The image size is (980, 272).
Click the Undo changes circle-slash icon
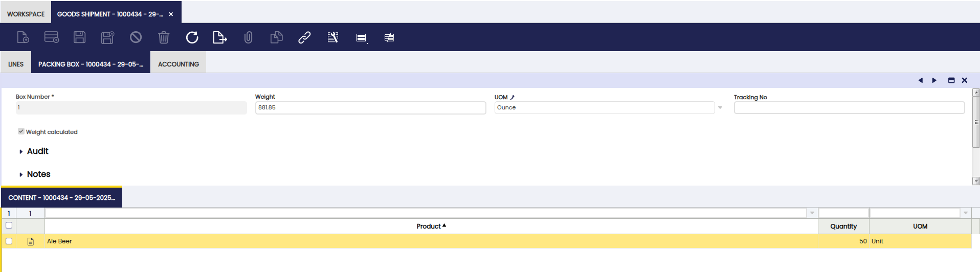click(136, 37)
